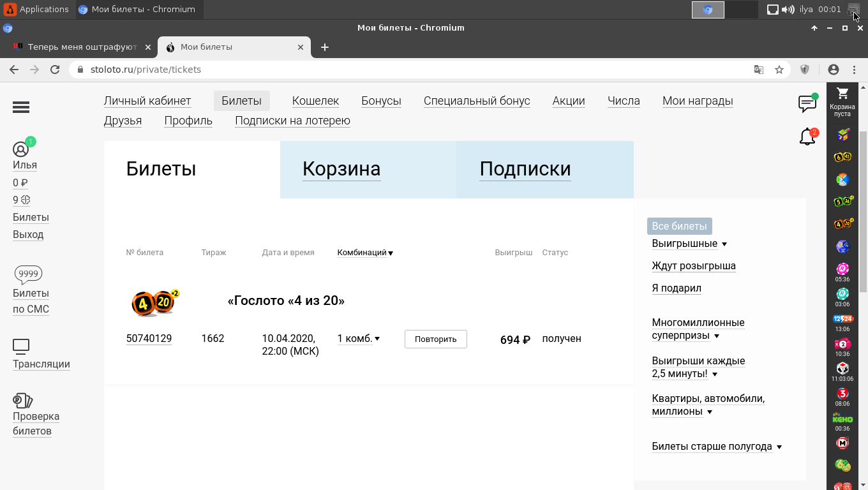Click the translate page icon in address bar
The width and height of the screenshot is (868, 490).
[x=759, y=70]
